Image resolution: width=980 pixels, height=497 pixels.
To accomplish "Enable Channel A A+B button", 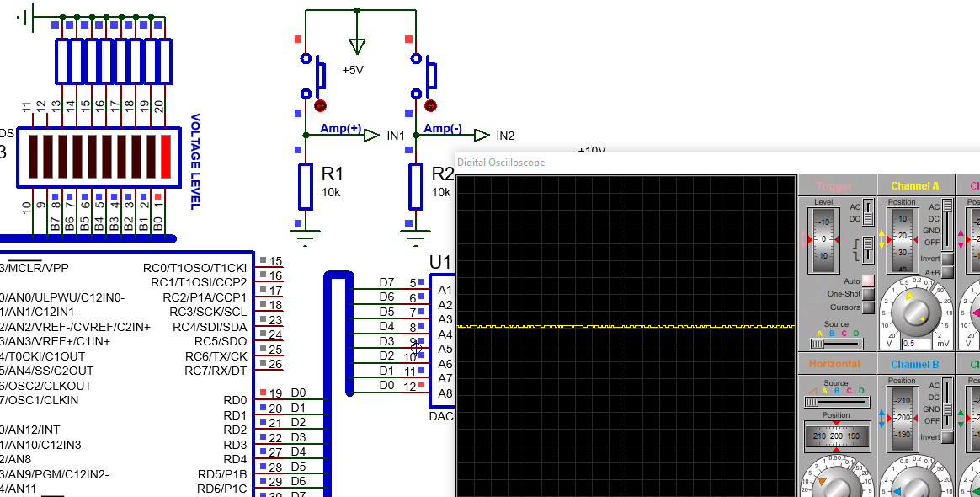I will (947, 272).
